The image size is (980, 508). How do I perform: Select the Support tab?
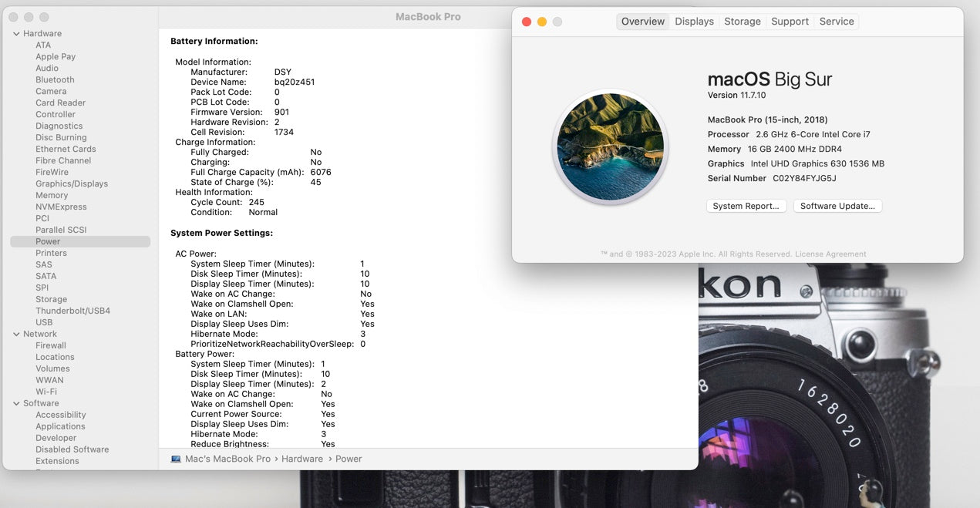790,22
